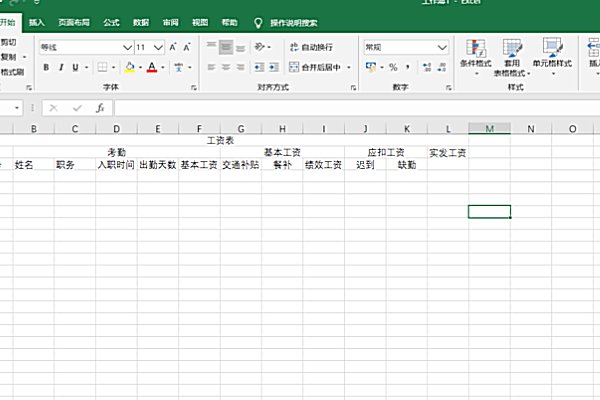Expand the Borders dropdown arrow

click(x=113, y=67)
